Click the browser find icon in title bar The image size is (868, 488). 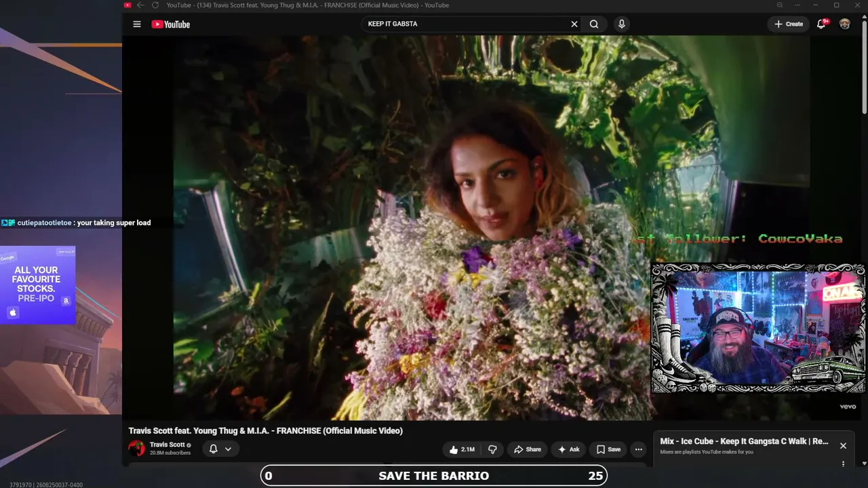click(780, 5)
